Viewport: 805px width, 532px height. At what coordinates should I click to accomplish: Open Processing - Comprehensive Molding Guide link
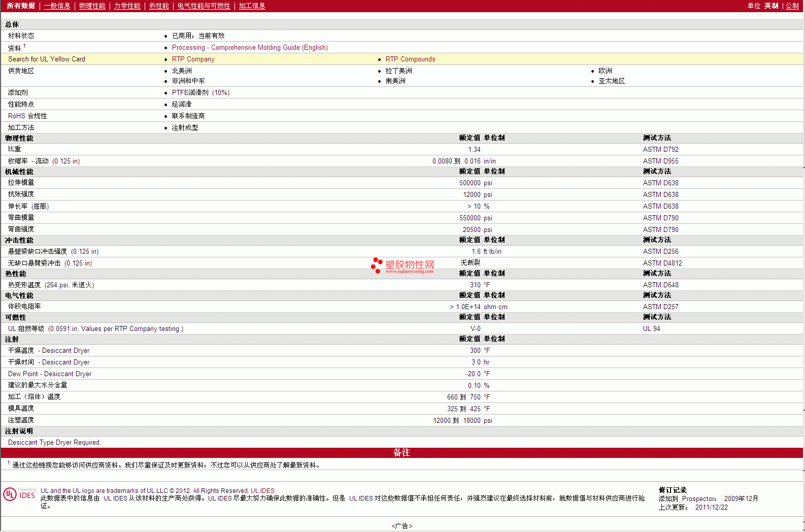(x=250, y=48)
